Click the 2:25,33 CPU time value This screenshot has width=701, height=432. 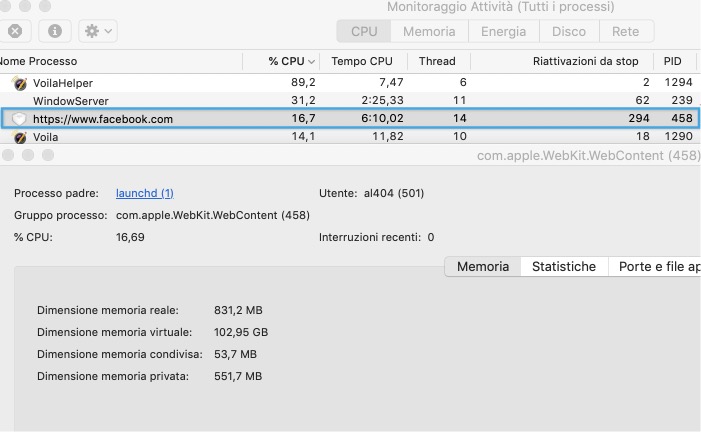click(382, 100)
